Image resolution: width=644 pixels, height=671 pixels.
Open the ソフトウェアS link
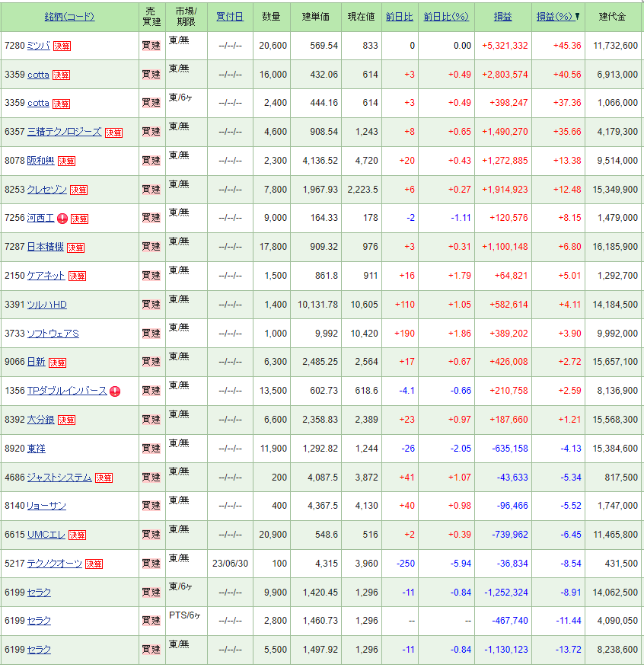[53, 334]
